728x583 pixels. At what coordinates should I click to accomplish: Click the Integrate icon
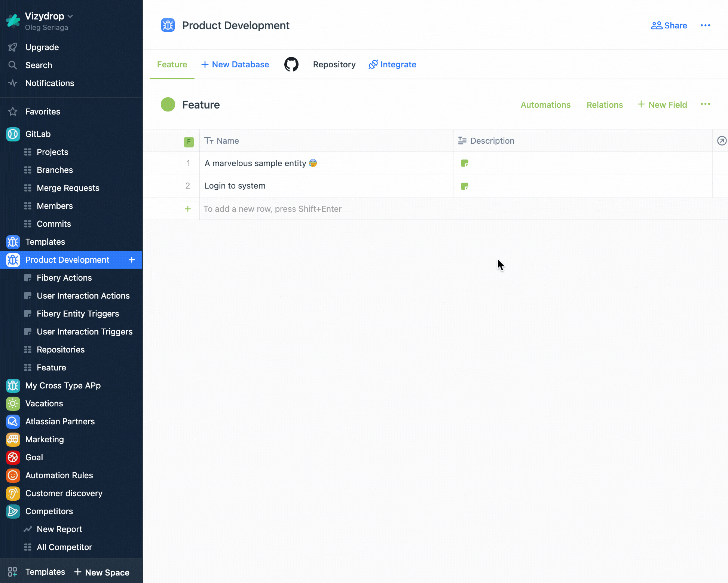(x=372, y=64)
